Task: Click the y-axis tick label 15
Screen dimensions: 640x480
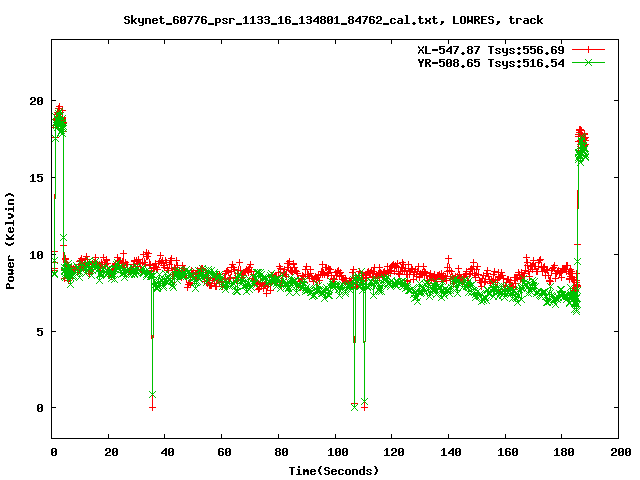Action: (36, 178)
